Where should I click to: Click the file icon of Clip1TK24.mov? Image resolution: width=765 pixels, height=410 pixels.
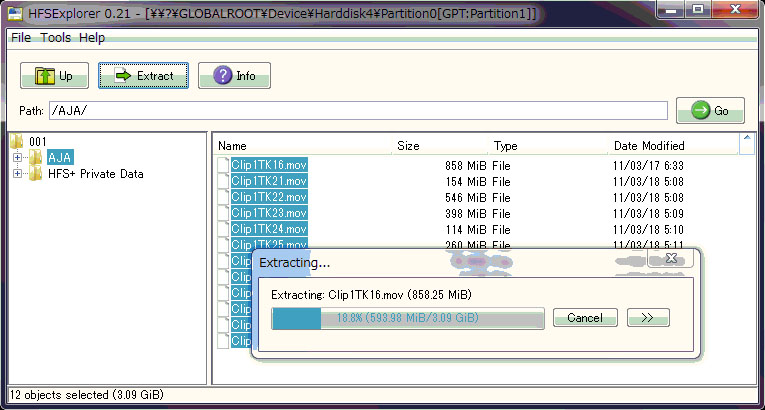click(x=223, y=229)
